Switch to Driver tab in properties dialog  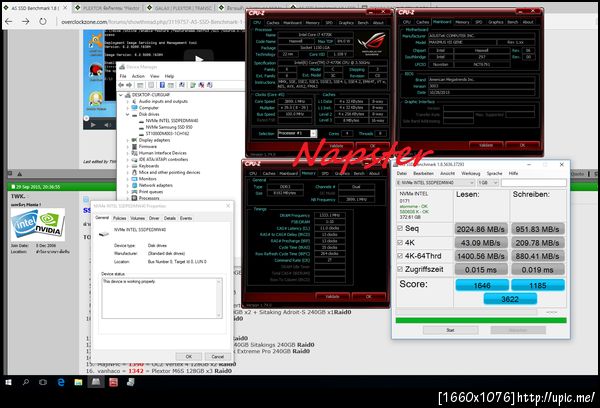click(x=154, y=218)
